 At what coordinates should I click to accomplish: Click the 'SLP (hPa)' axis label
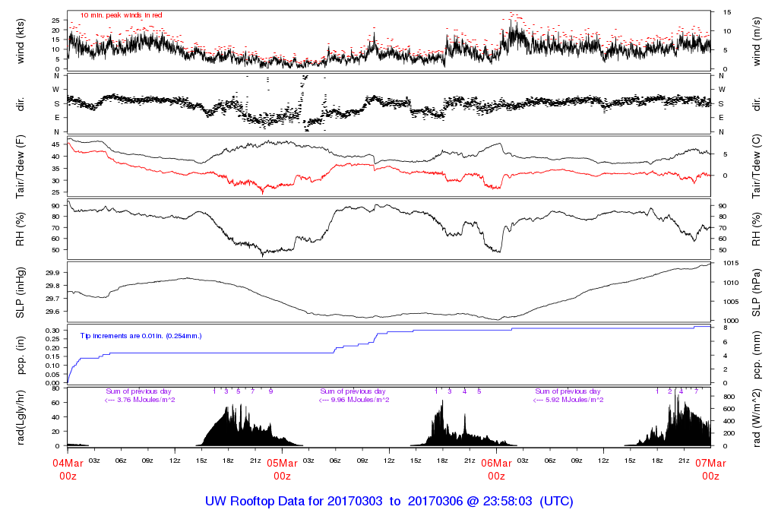coord(756,293)
